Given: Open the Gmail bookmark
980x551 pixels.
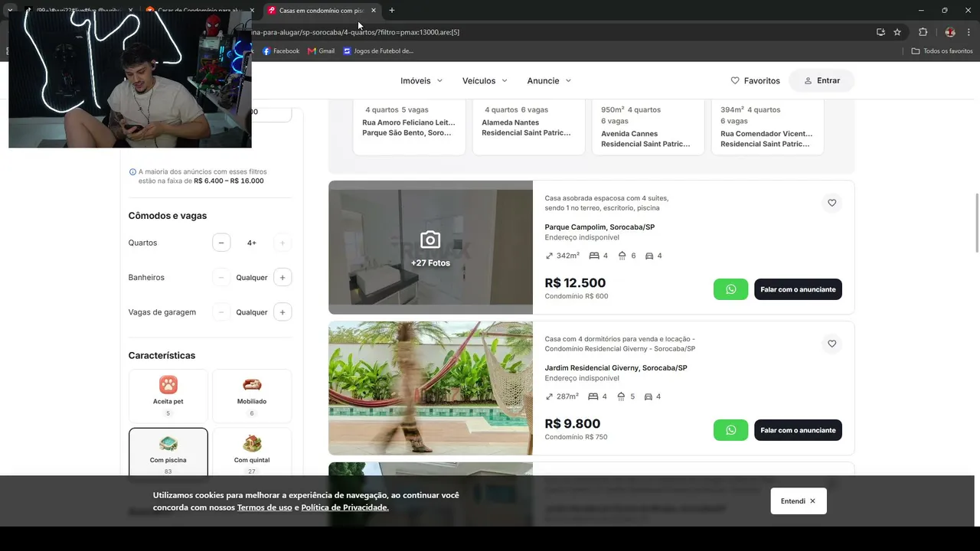Looking at the screenshot, I should (321, 51).
